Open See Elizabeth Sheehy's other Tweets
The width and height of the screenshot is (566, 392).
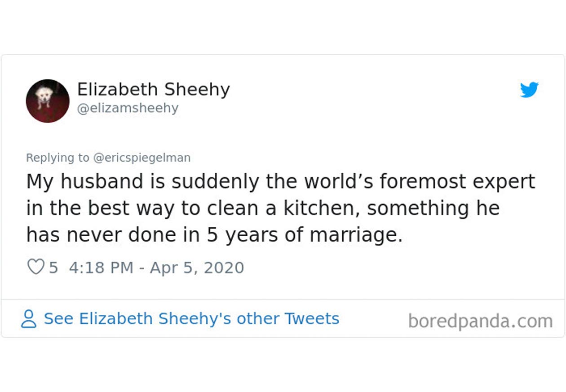click(191, 319)
